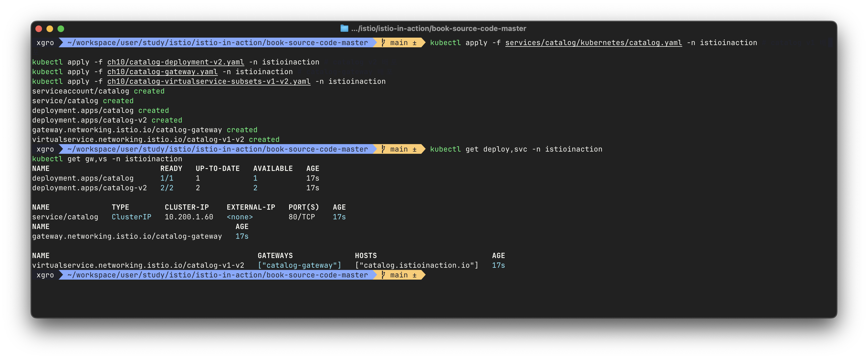Click the red close window button
Screen dimensions: 868x359
point(39,29)
